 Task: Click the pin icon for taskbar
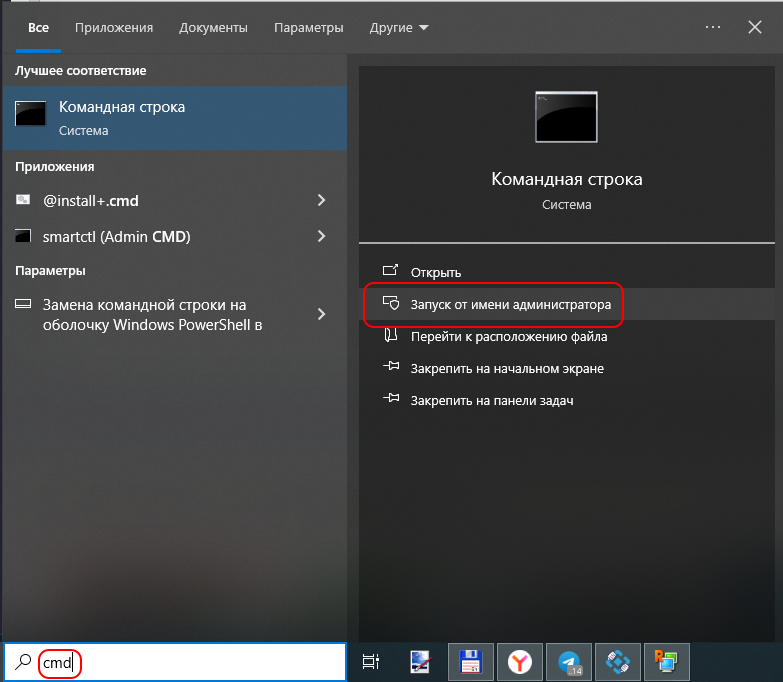[391, 398]
